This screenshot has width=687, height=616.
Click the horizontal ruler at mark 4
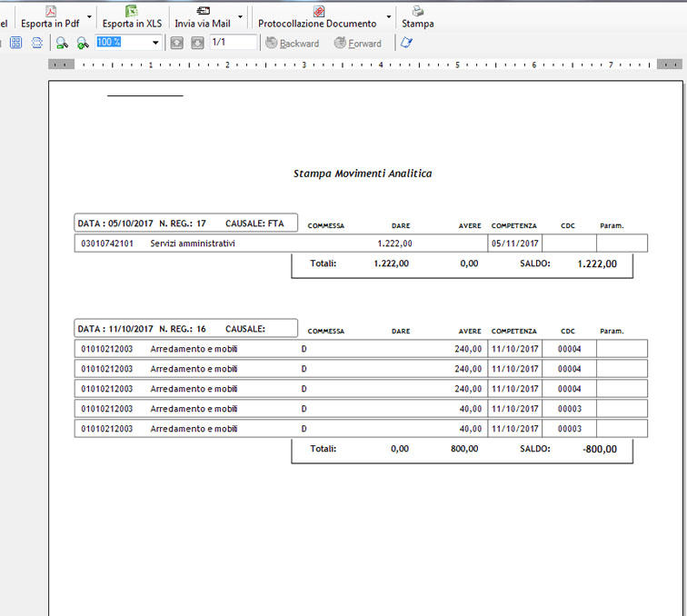click(x=380, y=65)
